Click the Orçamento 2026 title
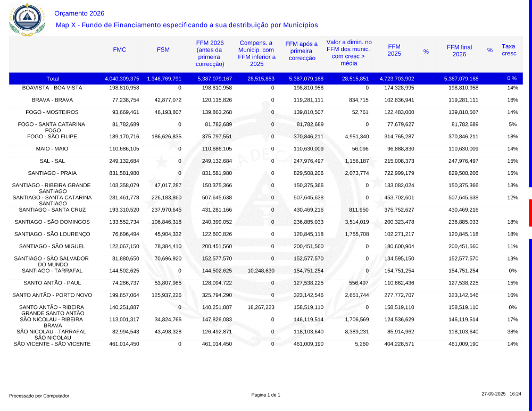The height and width of the screenshot is (411, 532). coord(79,14)
